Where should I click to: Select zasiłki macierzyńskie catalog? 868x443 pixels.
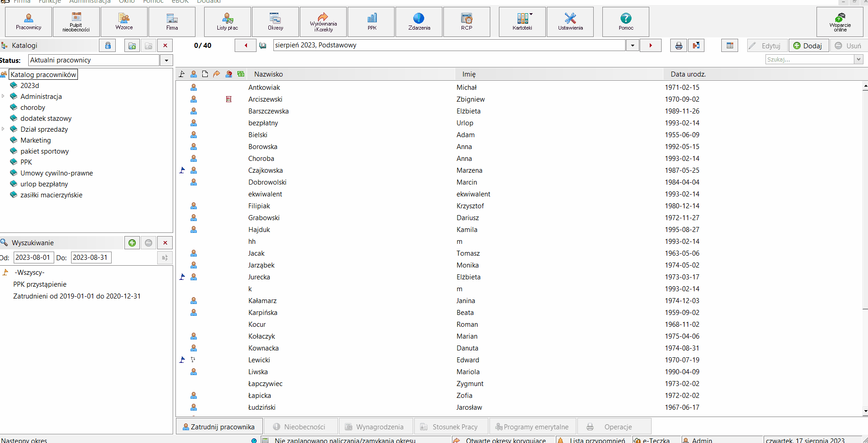point(51,195)
